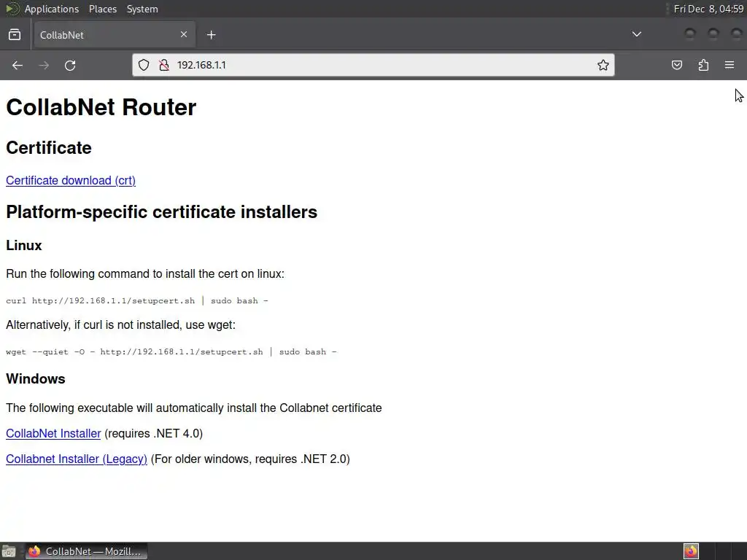The width and height of the screenshot is (747, 560).
Task: Save page to Pocket
Action: (x=676, y=65)
